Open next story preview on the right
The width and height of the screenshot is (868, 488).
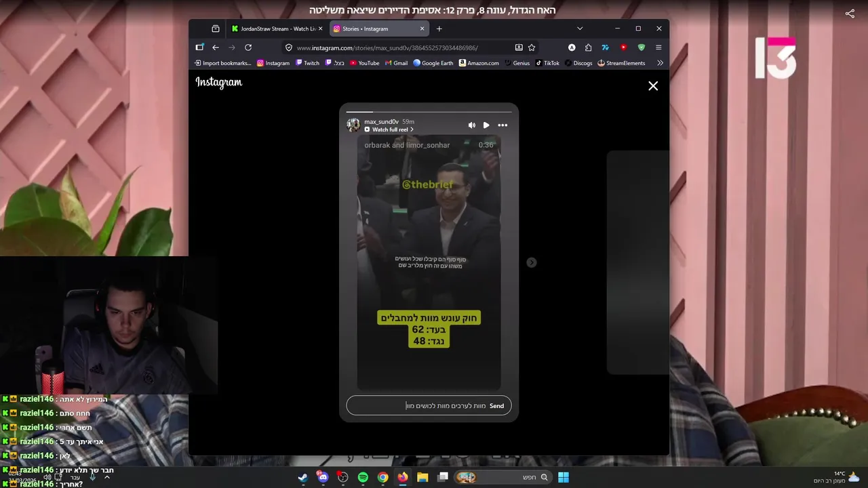[x=637, y=262]
